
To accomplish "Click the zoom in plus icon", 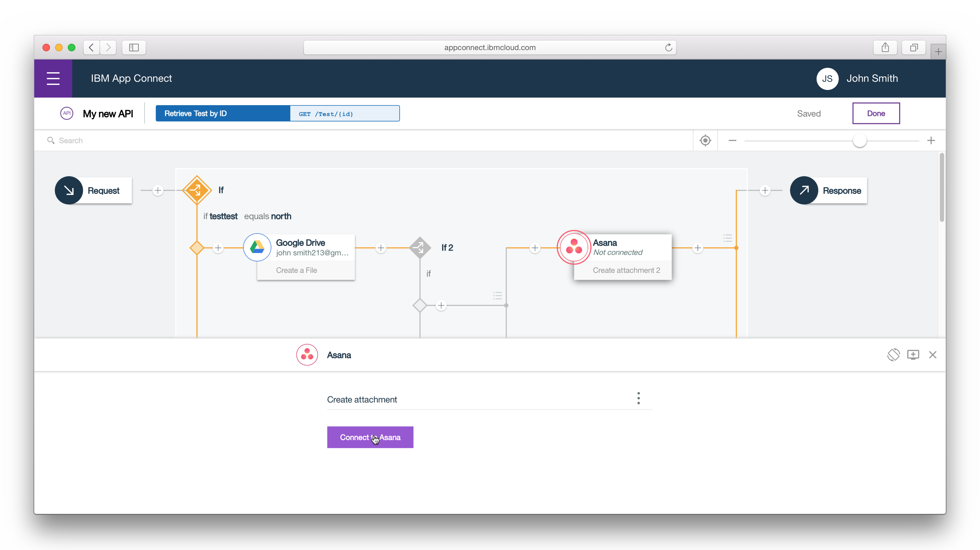I will tap(931, 140).
